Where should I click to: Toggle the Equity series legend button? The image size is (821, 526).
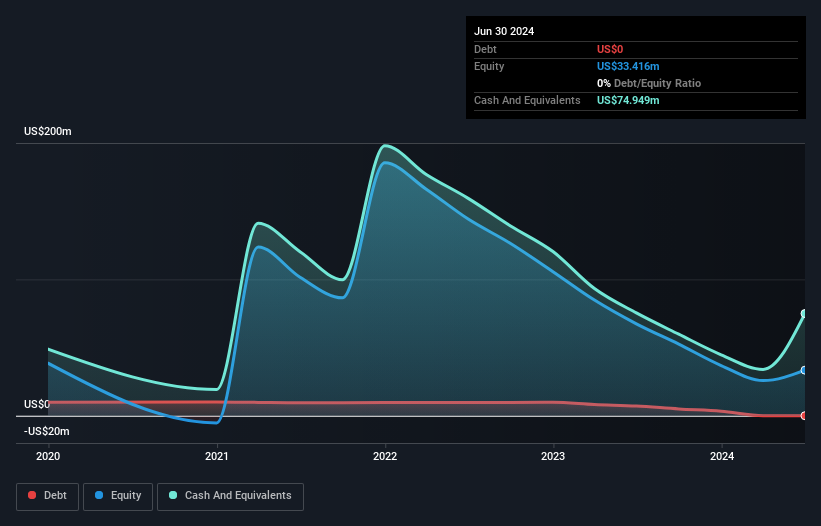click(118, 496)
